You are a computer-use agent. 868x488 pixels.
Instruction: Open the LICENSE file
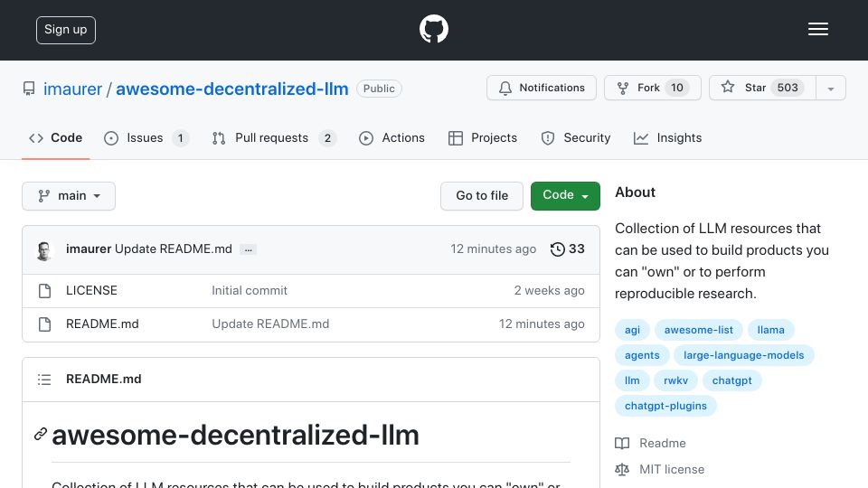91,290
